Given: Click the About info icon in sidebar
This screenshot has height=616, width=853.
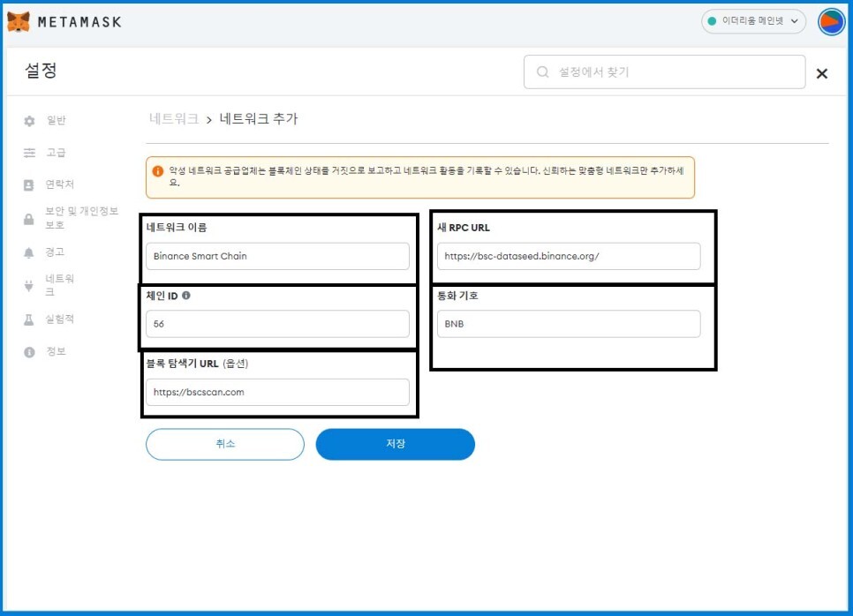Looking at the screenshot, I should (29, 352).
